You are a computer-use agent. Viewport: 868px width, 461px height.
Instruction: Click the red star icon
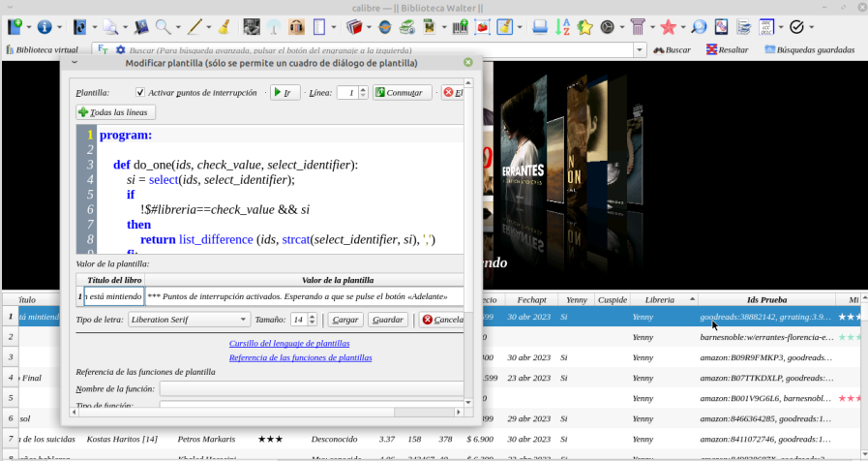point(668,26)
